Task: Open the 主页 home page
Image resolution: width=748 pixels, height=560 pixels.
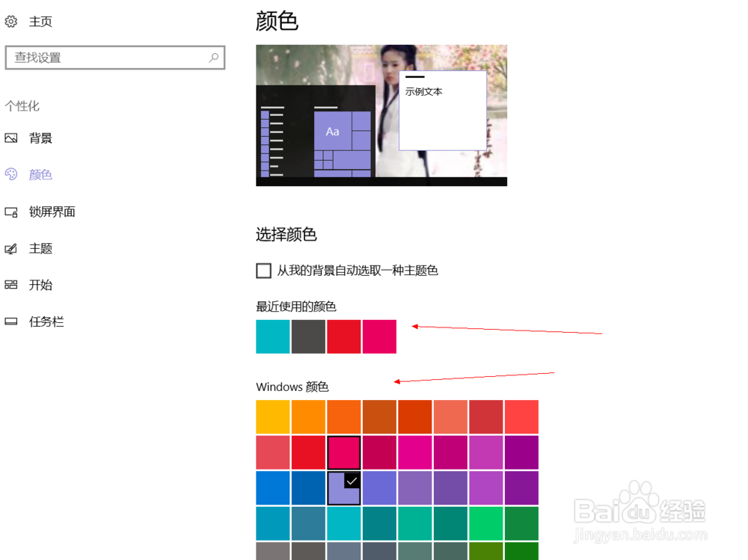Action: pyautogui.click(x=40, y=22)
